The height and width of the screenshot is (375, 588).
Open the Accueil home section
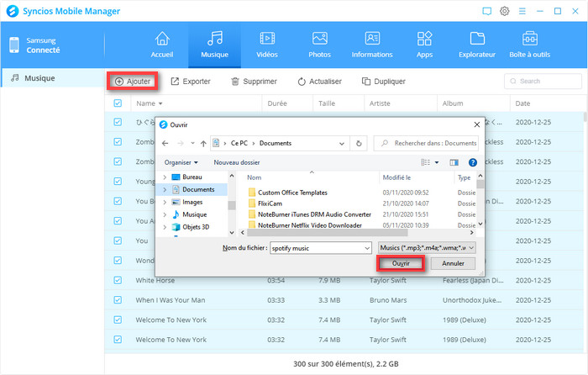162,44
